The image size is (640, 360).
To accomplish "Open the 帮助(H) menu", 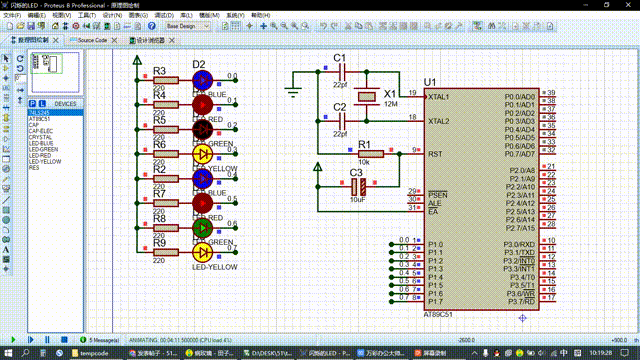I will pyautogui.click(x=260, y=15).
